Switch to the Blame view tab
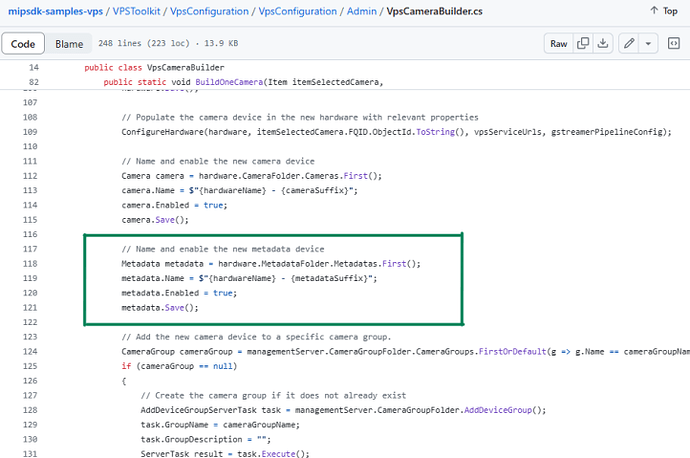Viewport: 690px width, 458px height. 69,44
